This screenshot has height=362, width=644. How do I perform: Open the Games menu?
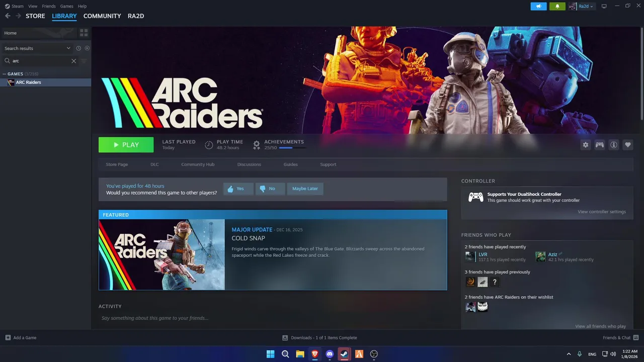coord(66,6)
